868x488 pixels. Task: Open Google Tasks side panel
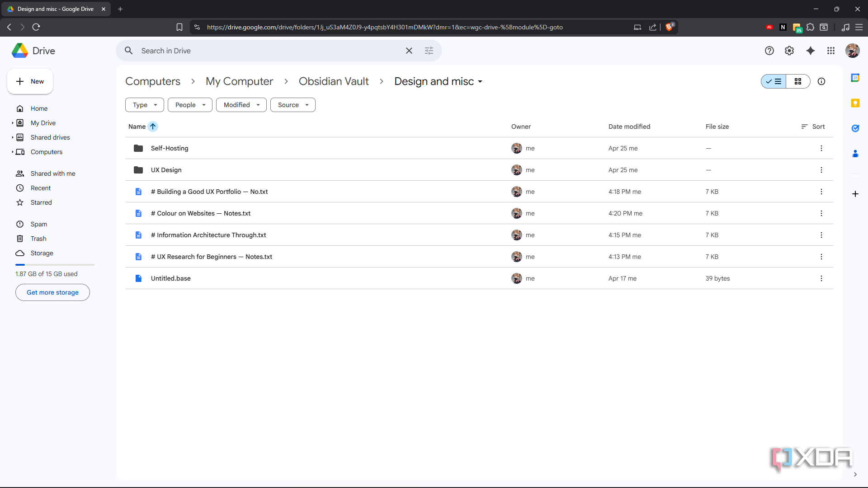coord(855,128)
